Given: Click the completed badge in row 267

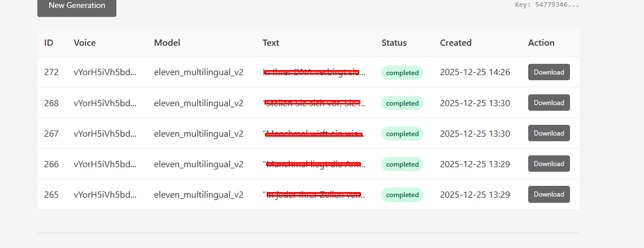Looking at the screenshot, I should click(402, 133).
